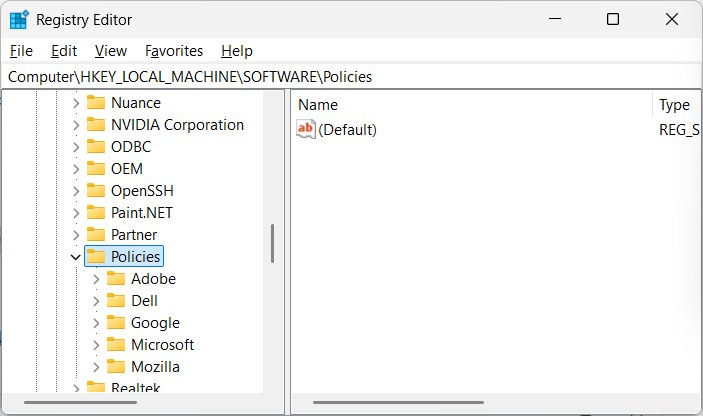Image resolution: width=703 pixels, height=416 pixels.
Task: Click the tree pane vertical scrollbar thumb
Action: (x=272, y=243)
